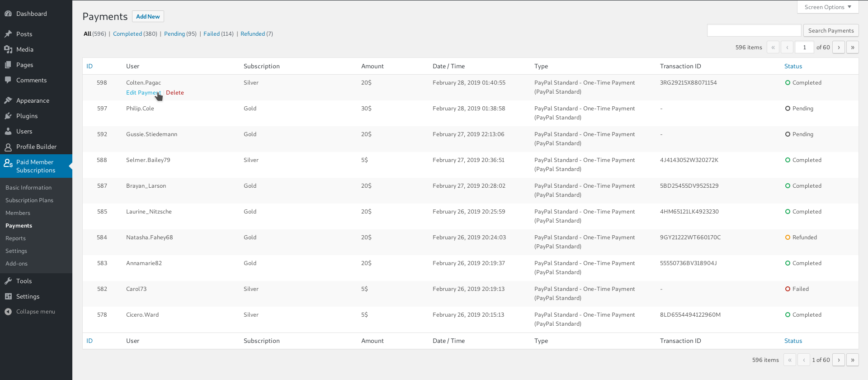Click the Appearance paintbrush icon
The image size is (868, 380).
tap(8, 100)
